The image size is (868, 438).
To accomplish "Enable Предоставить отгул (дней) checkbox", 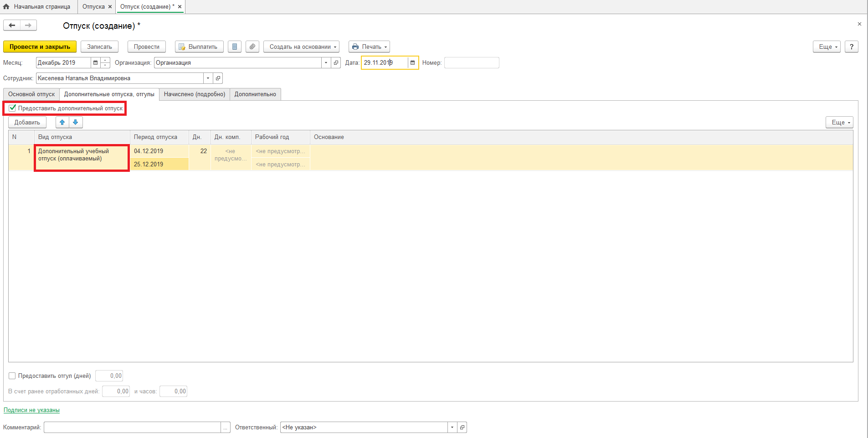I will [12, 376].
